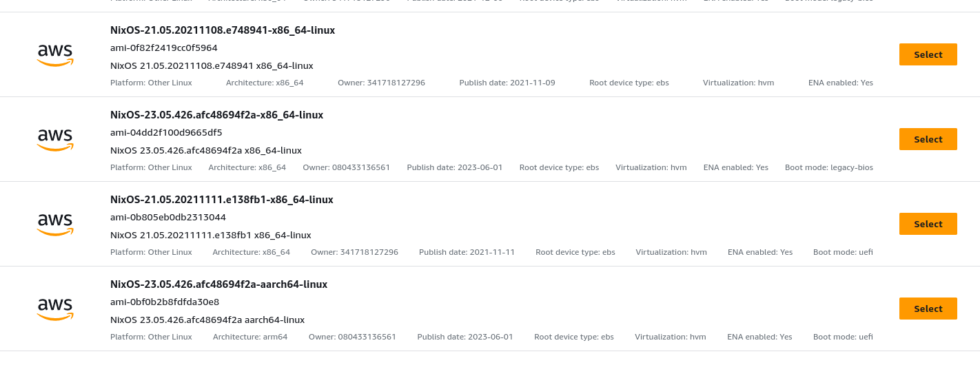Viewport: 980px width, 365px height.
Task: Click the title NixOS-23.05.426.afc48694f2a-x86_64-linux
Action: point(216,115)
